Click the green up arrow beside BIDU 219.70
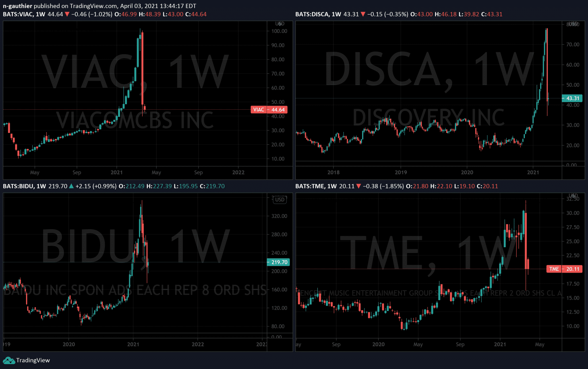588x369 pixels. pyautogui.click(x=71, y=186)
